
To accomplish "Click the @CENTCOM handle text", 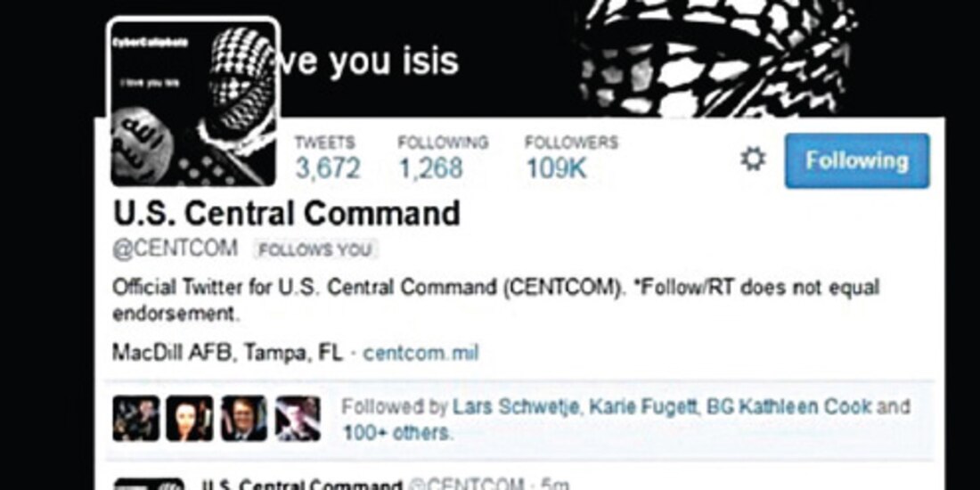I will pyautogui.click(x=175, y=249).
